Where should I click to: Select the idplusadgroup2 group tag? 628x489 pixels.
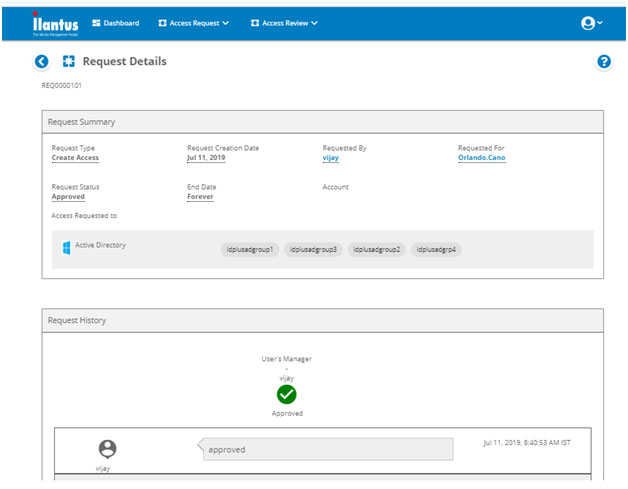point(376,250)
